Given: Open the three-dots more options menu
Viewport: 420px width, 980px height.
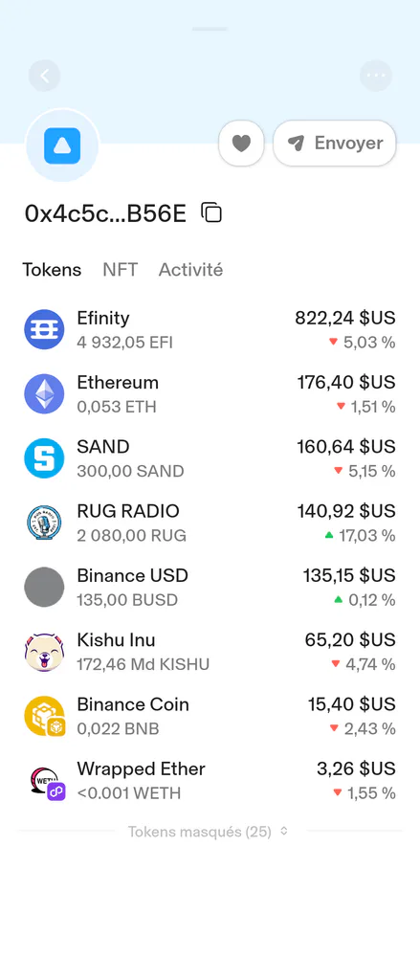Looking at the screenshot, I should [376, 77].
